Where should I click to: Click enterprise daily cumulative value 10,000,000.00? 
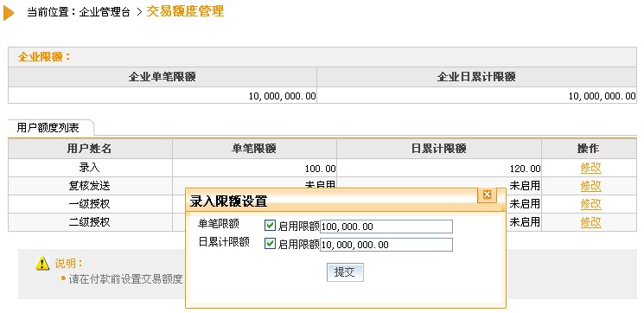click(603, 96)
